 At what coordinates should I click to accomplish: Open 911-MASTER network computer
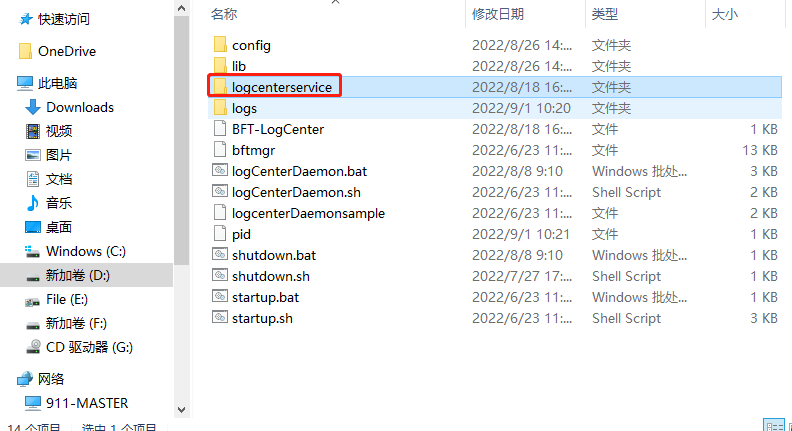pos(76,403)
